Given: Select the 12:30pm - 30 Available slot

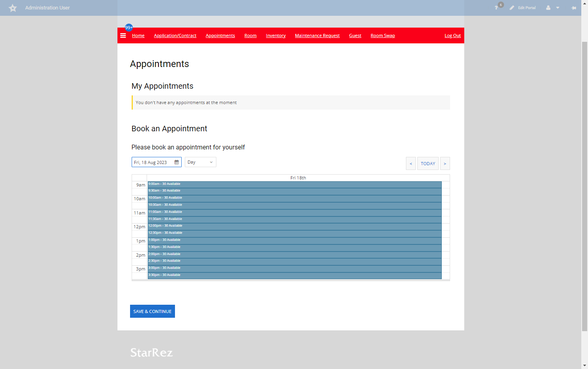Looking at the screenshot, I should (294, 234).
